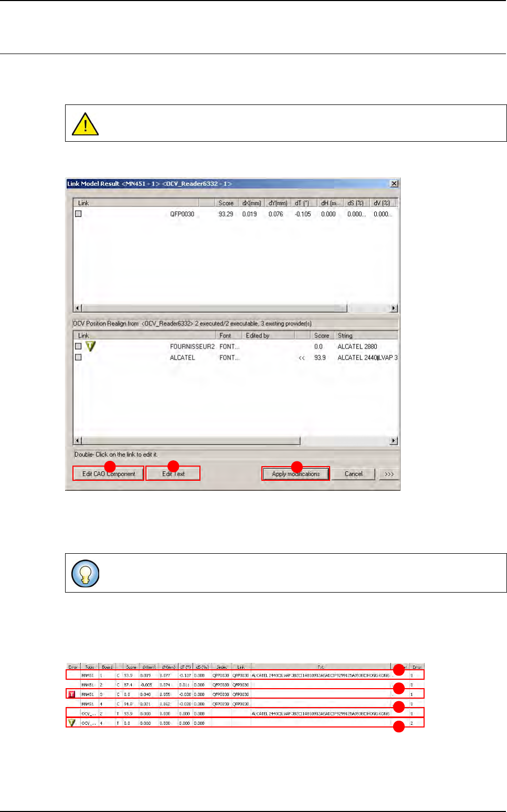Image resolution: width=507 pixels, height=812 pixels.
Task: Click the ALCATEL 2440 LVAP string value
Action: tap(367, 358)
